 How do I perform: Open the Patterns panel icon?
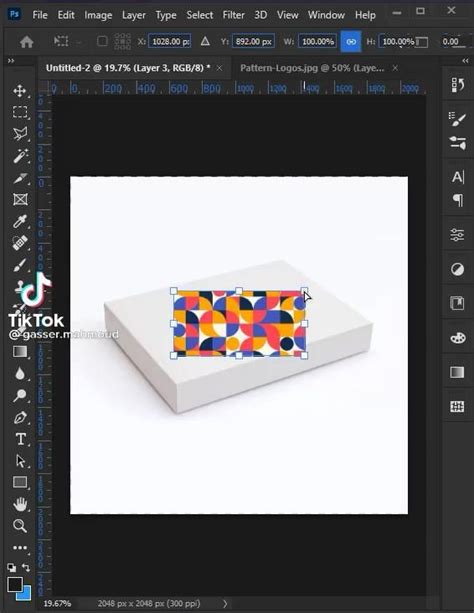[458, 407]
